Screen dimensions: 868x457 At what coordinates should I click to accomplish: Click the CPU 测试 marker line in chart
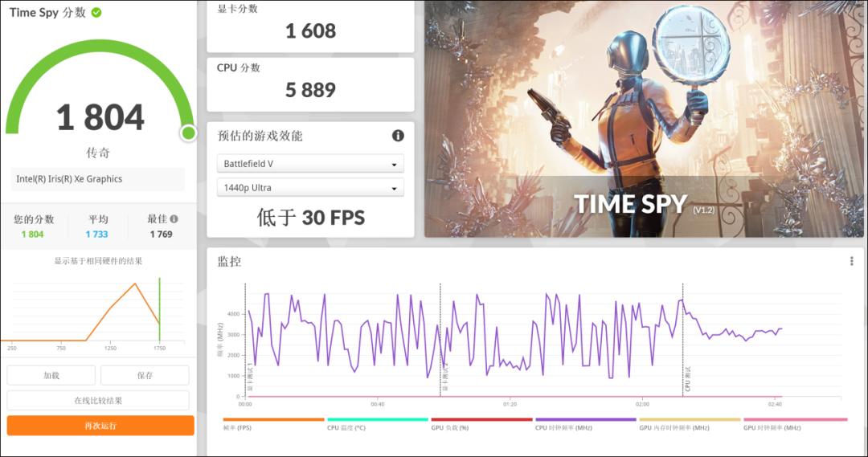pos(682,340)
